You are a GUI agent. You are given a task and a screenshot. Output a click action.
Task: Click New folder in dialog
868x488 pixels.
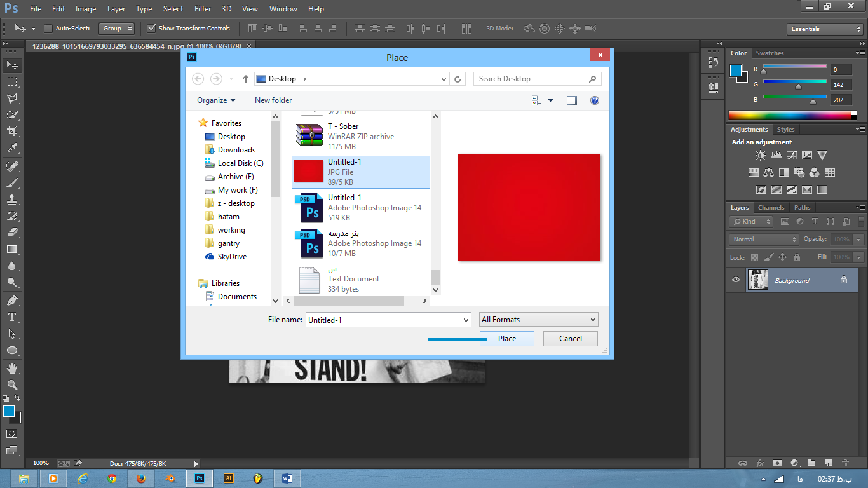pyautogui.click(x=273, y=100)
